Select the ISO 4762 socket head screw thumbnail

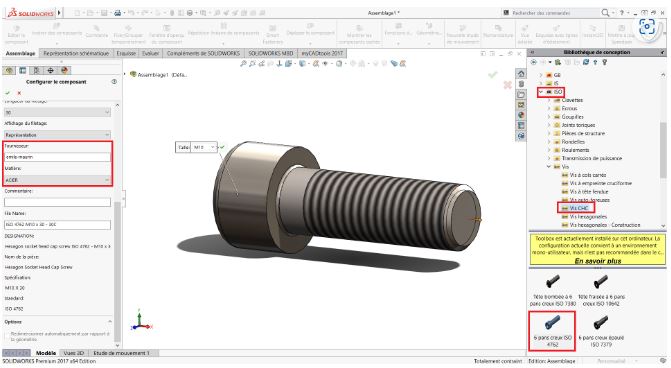tap(552, 330)
